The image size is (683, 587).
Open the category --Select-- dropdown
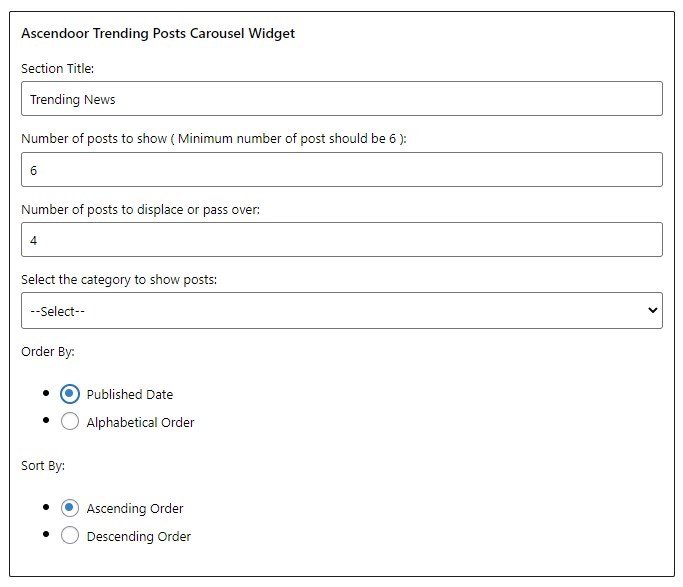[342, 310]
